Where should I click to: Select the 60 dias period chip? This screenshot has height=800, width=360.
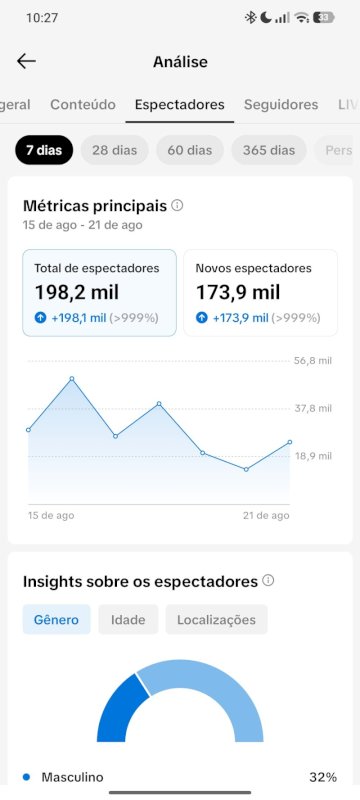[x=190, y=150]
